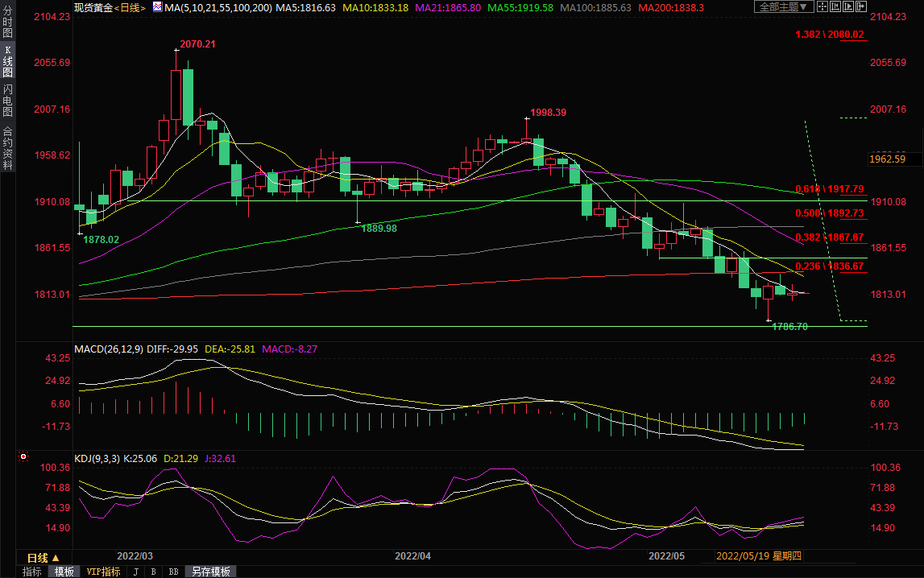Click the rightmost export arrow toolbar icon

863,7
